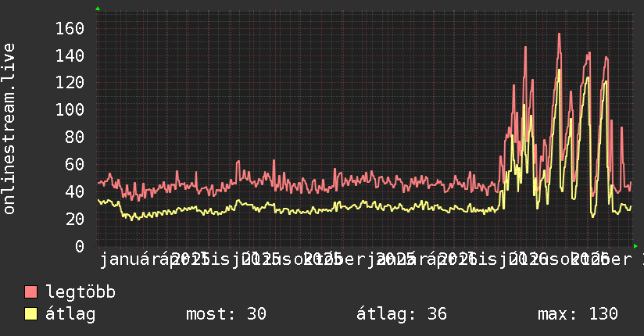644x336 pixels.
Task: Click the 20 y-axis label
Action: point(75,219)
